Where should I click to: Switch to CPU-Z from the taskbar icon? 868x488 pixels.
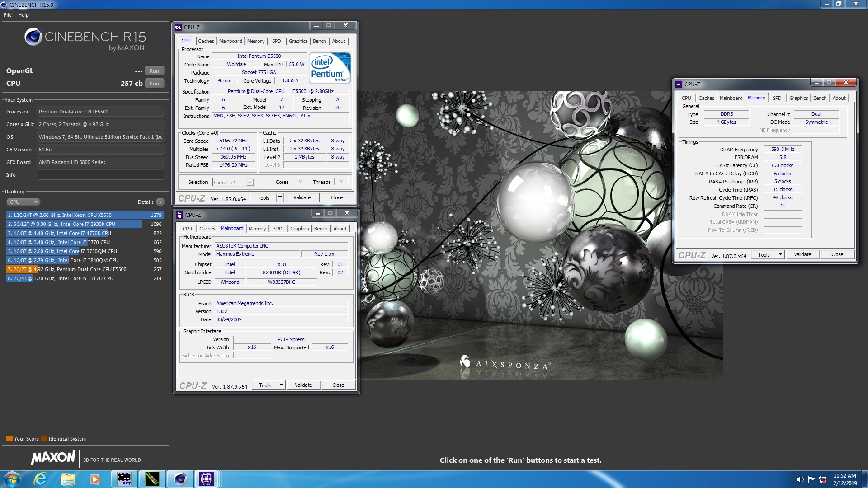tap(207, 479)
